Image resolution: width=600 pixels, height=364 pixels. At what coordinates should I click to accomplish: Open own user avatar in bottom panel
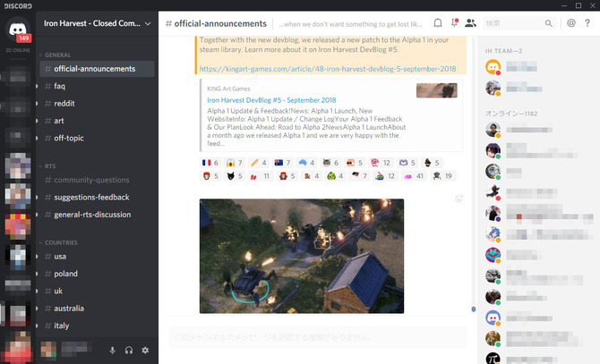coord(48,350)
